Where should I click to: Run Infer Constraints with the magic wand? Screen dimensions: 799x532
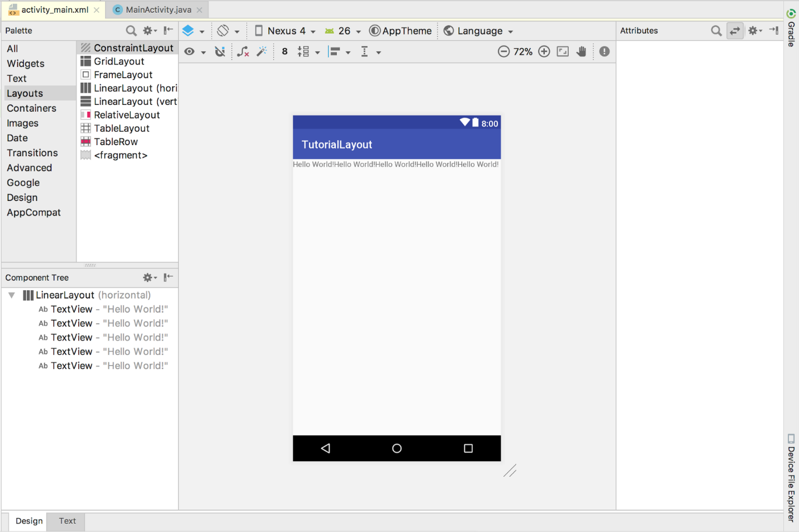coord(261,51)
